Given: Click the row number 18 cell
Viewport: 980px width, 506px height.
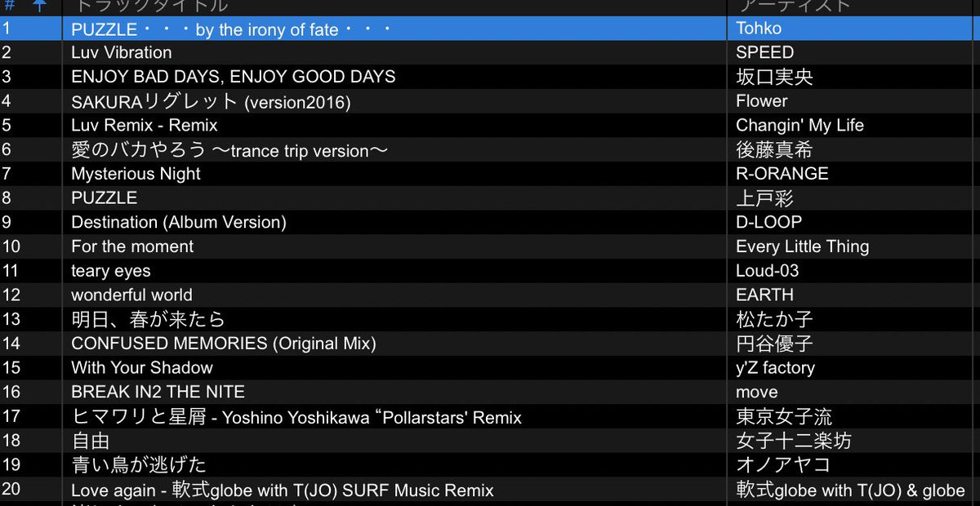Looking at the screenshot, I should tap(11, 441).
